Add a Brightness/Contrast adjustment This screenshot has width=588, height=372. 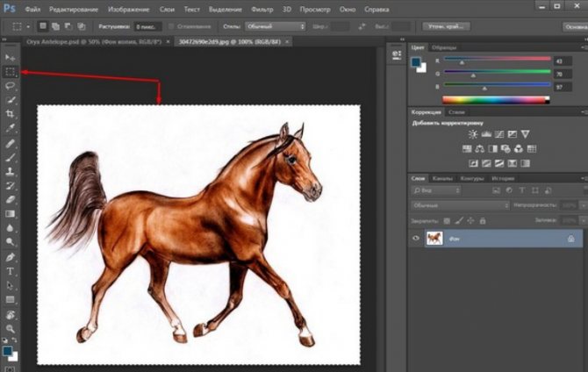coord(473,134)
